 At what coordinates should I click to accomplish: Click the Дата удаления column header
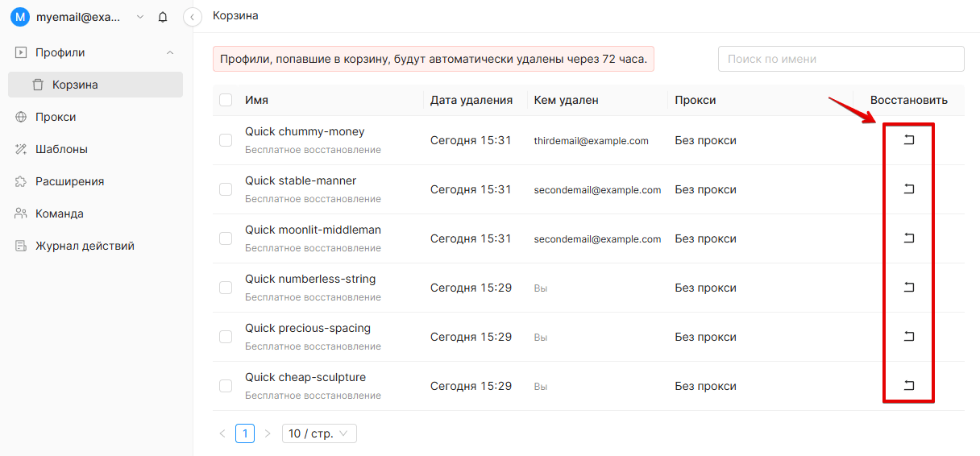point(471,100)
